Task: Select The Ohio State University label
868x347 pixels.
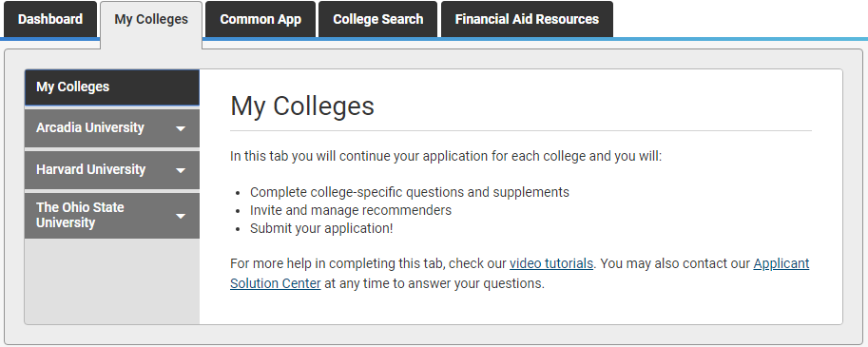Action: click(80, 215)
